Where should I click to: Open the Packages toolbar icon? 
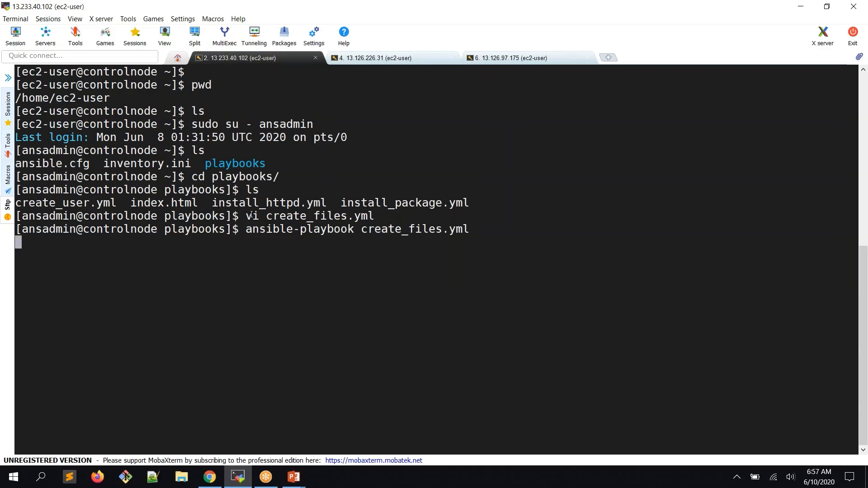pos(284,36)
